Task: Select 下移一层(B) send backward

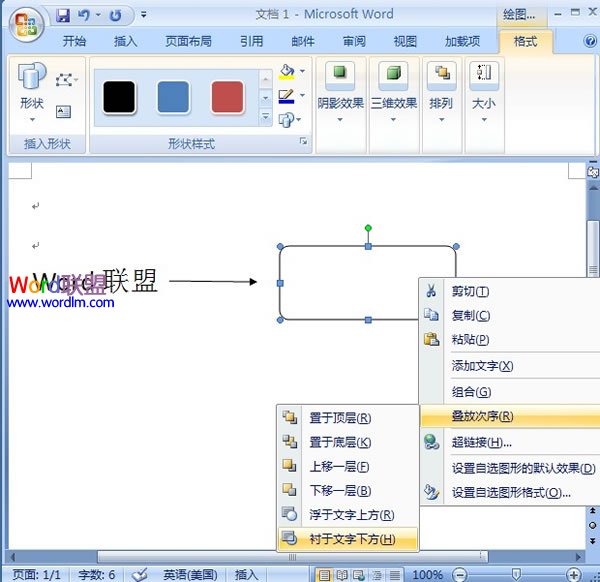Action: pyautogui.click(x=348, y=491)
